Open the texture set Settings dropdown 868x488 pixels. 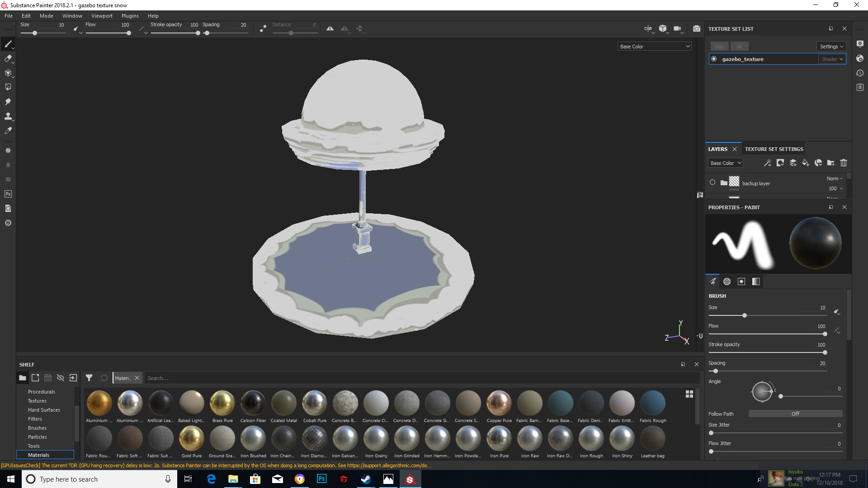click(831, 46)
